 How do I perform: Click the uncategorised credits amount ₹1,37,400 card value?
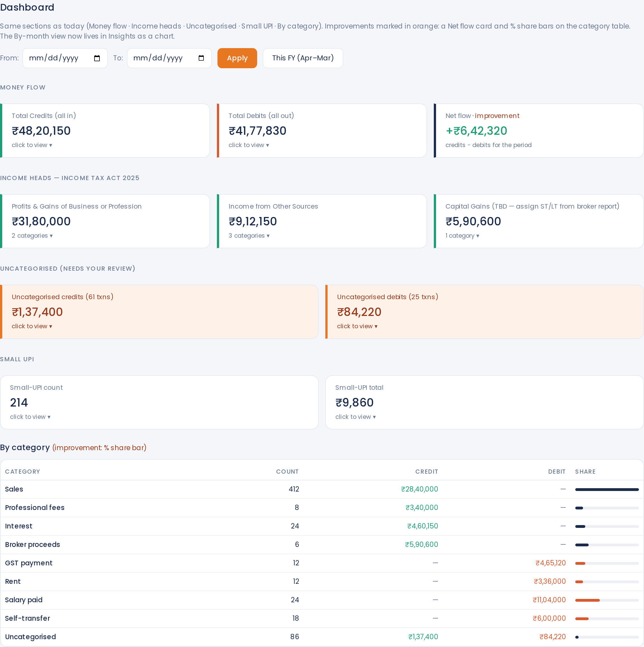[x=37, y=312]
